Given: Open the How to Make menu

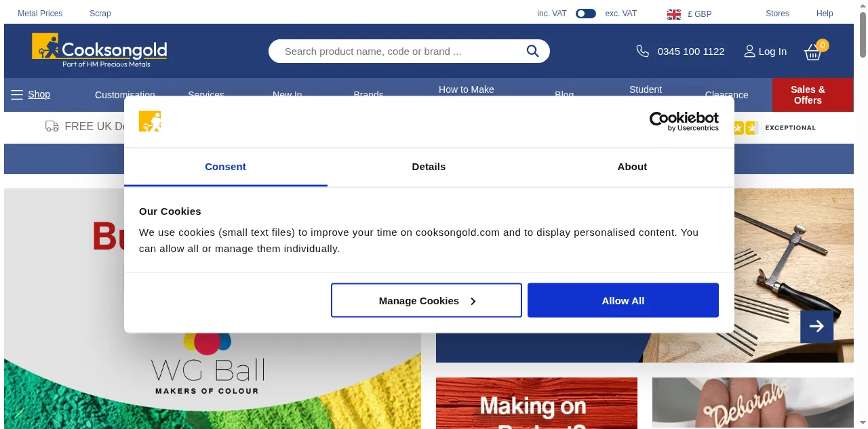Looking at the screenshot, I should click(467, 89).
